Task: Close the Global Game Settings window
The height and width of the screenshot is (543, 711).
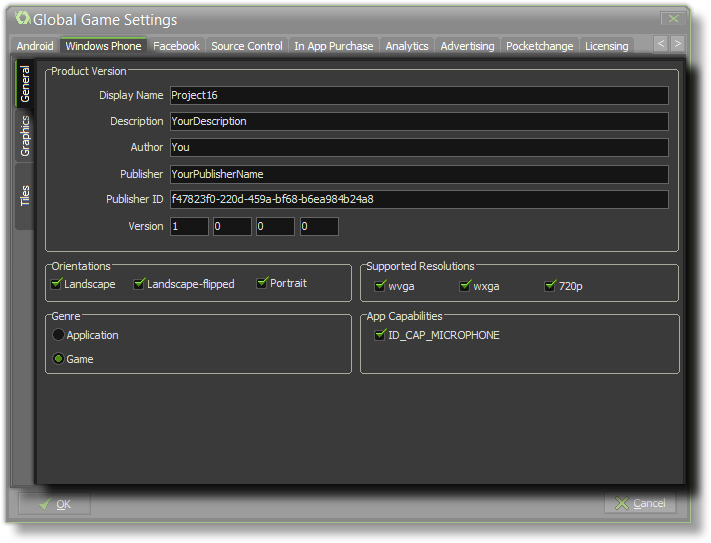Action: pos(674,18)
